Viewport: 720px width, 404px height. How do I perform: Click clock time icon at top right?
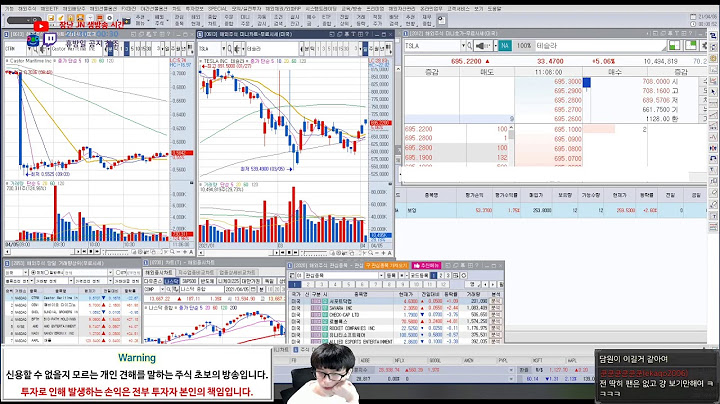[x=693, y=24]
